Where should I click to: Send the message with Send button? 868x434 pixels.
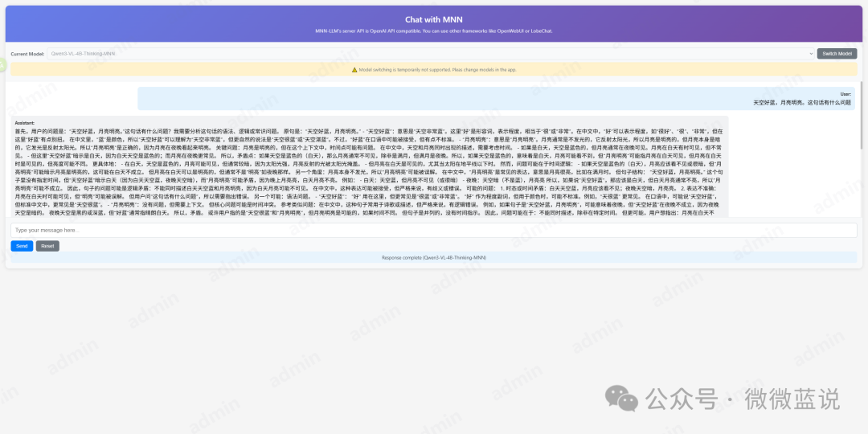[22, 247]
